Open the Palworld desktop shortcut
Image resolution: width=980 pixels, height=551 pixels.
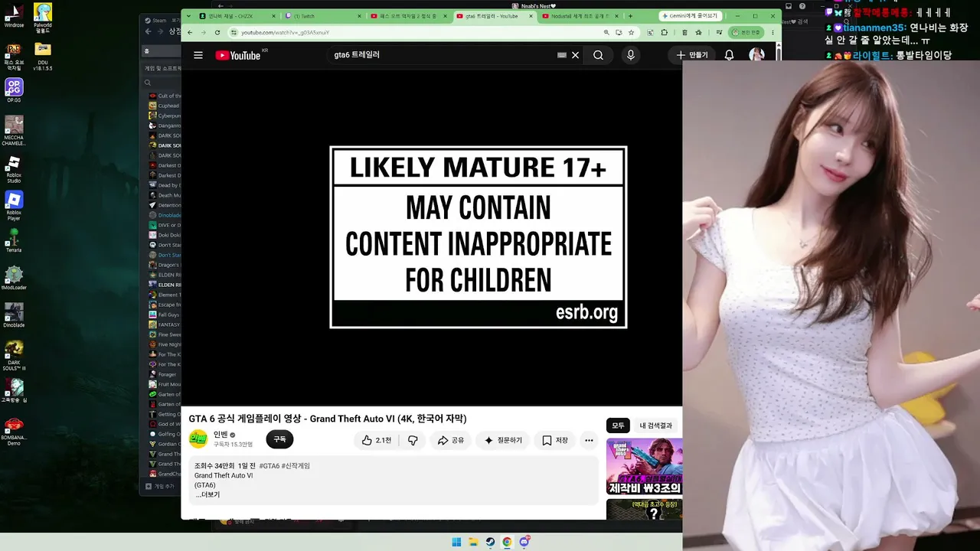click(x=43, y=17)
